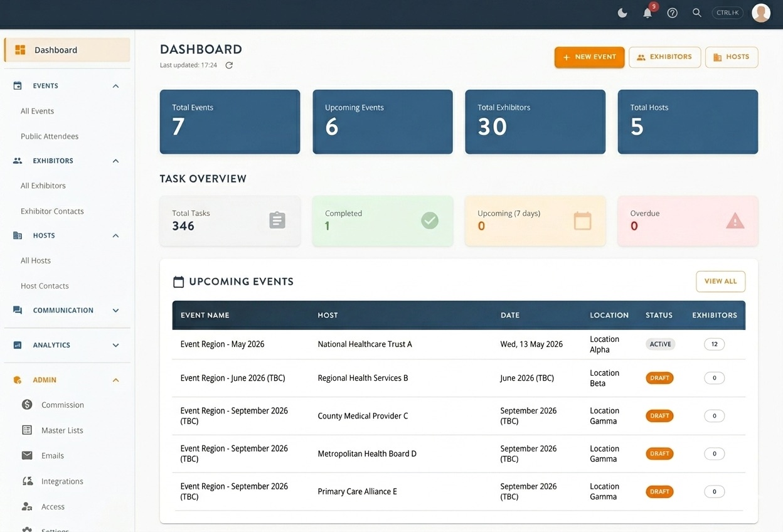Select the Commission dollar icon
This screenshot has height=532, width=783.
click(26, 405)
